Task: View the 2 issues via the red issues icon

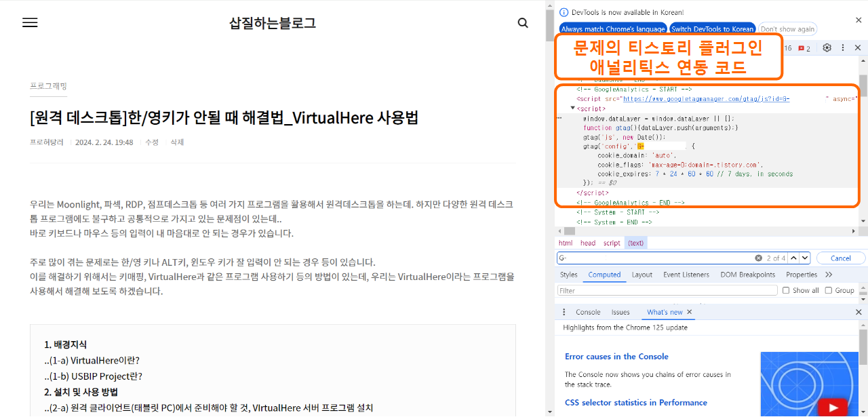Action: [x=800, y=47]
